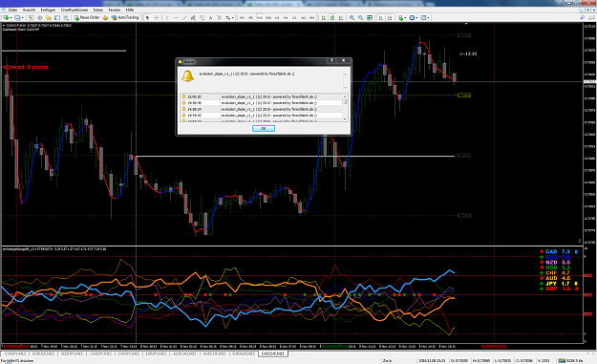Click the alert list scrollbar up arrow
The image size is (597, 364).
[345, 96]
